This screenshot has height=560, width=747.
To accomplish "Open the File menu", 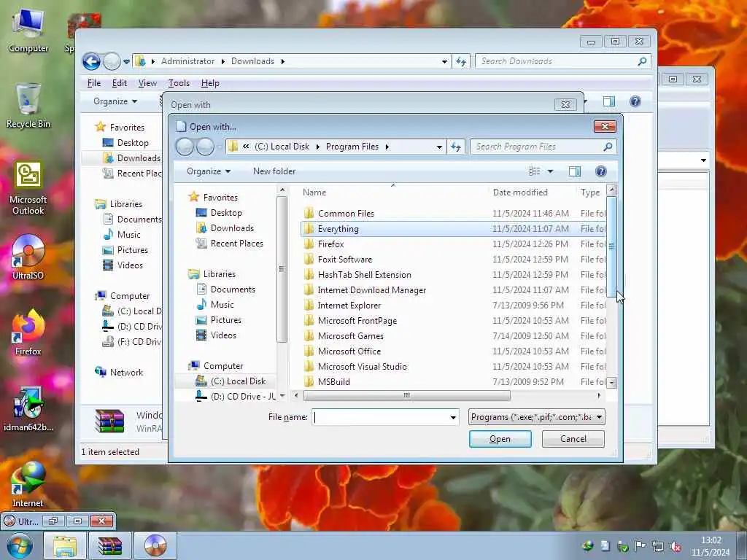I will coord(94,83).
